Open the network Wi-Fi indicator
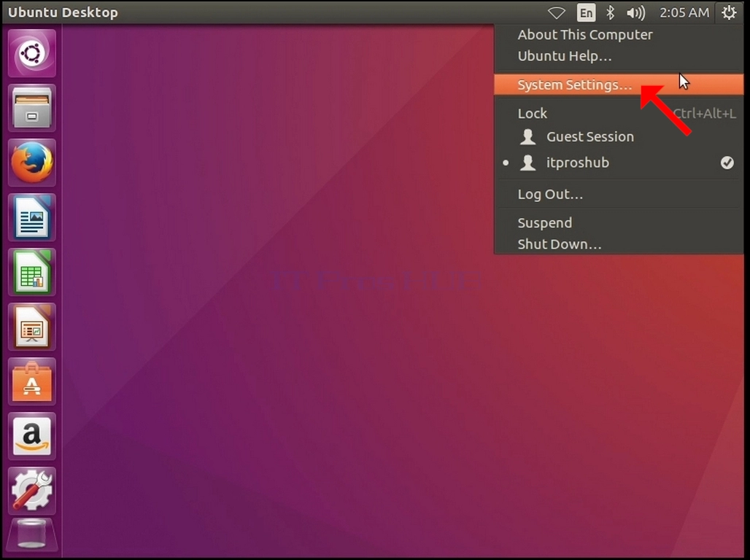The width and height of the screenshot is (750, 560). pos(556,12)
